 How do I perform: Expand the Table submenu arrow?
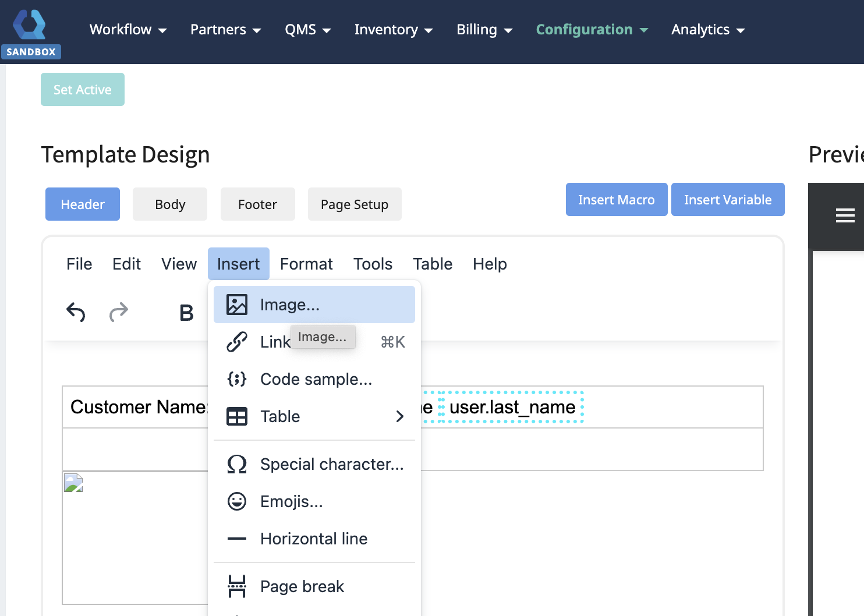tap(399, 416)
